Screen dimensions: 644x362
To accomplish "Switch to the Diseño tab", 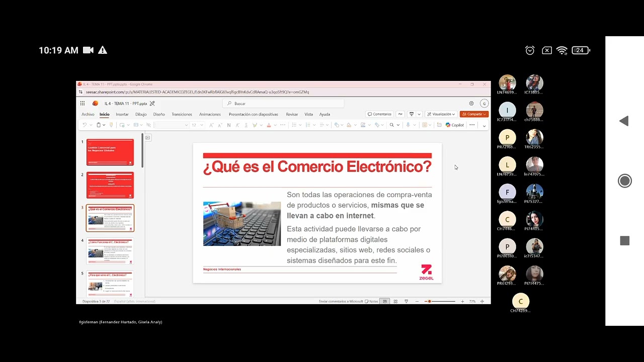I will 159,114.
